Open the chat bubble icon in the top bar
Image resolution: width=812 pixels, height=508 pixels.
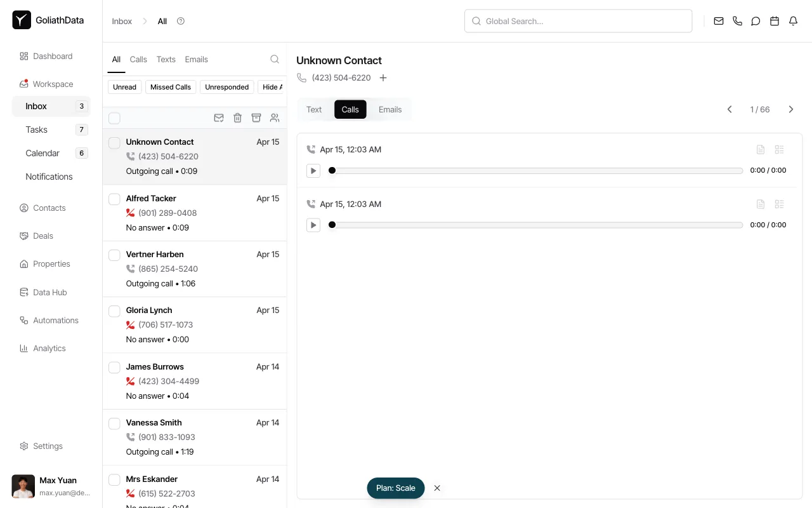pyautogui.click(x=756, y=21)
